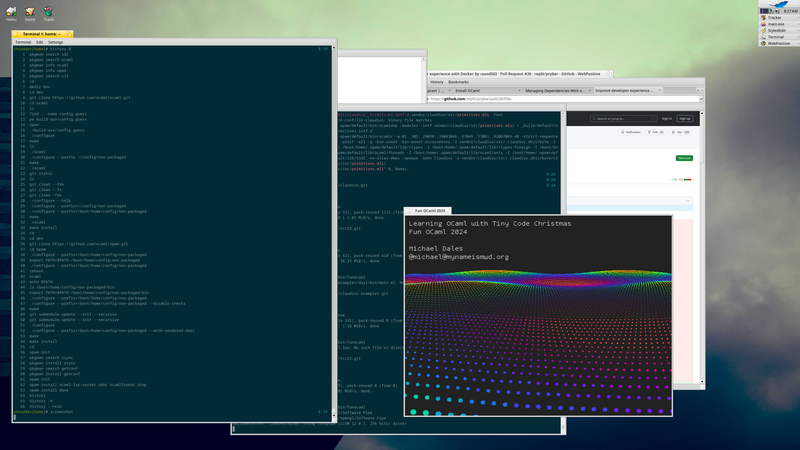
Task: Open the History menu in WebPositive
Action: coord(437,82)
